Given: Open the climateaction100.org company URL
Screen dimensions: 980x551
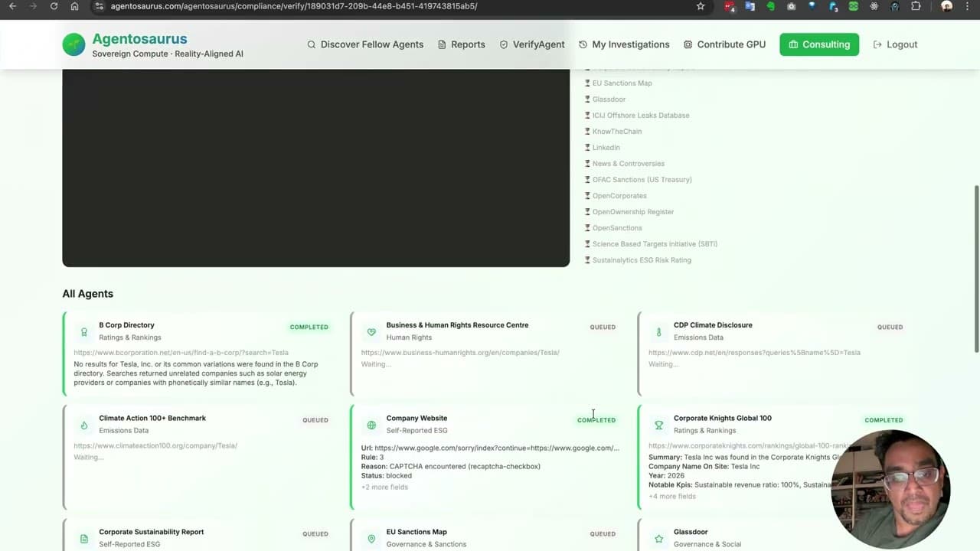Looking at the screenshot, I should 155,446.
